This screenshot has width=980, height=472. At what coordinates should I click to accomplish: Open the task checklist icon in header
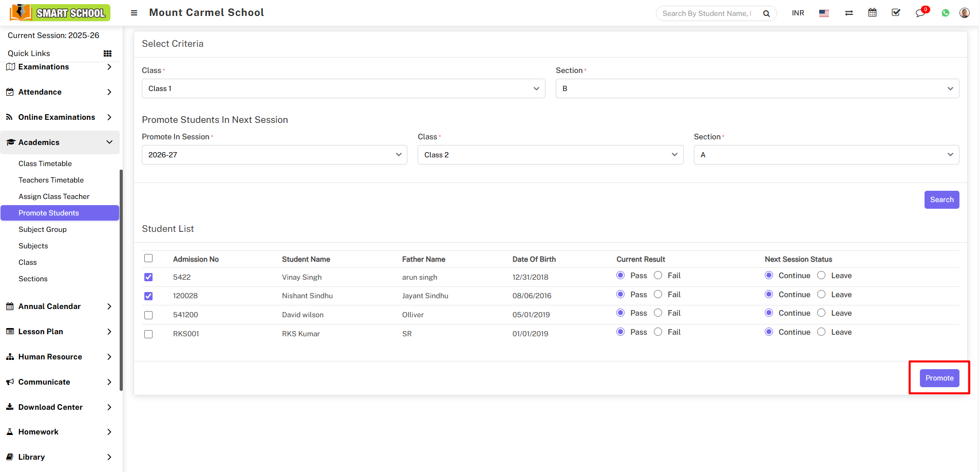click(896, 13)
